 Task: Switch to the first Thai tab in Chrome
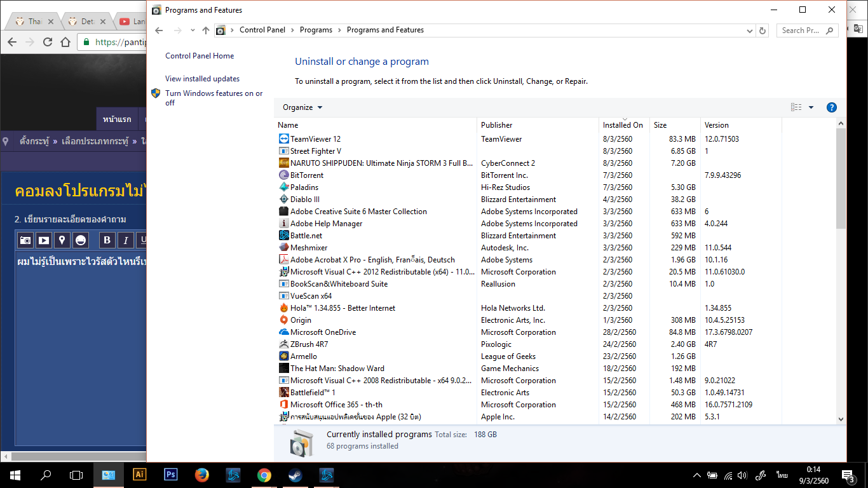[x=35, y=22]
